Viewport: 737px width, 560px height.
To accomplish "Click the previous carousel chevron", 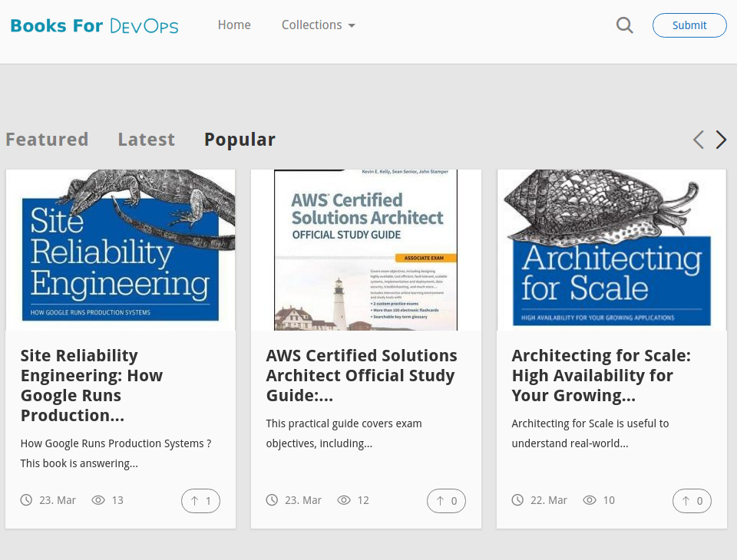I will 699,140.
